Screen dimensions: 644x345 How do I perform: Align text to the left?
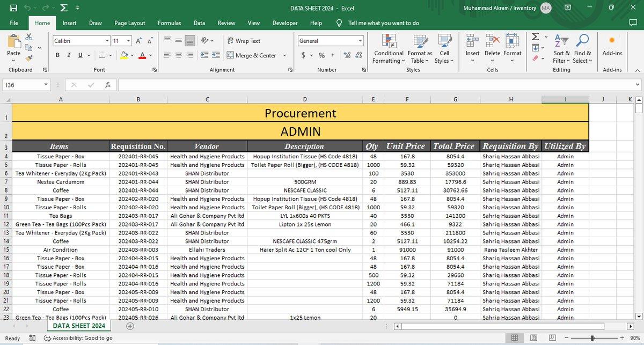(x=167, y=55)
